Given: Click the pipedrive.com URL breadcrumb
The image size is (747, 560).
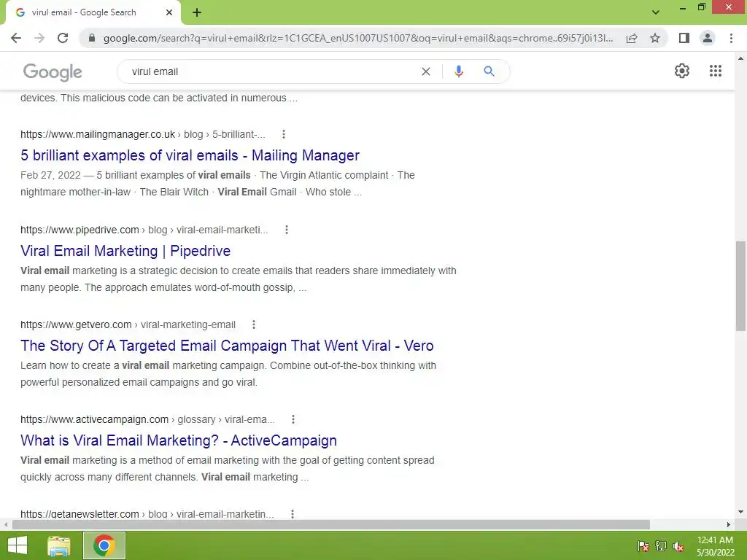Looking at the screenshot, I should (144, 230).
